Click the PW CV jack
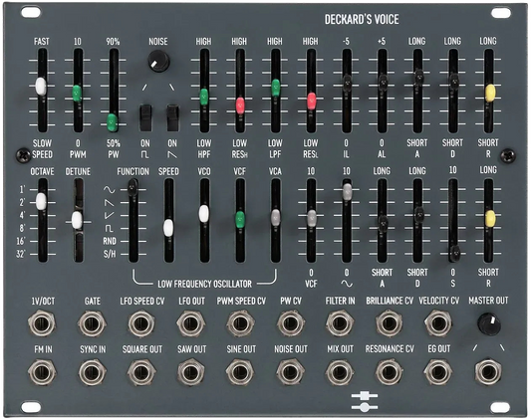The height and width of the screenshot is (420, 531). 291,323
